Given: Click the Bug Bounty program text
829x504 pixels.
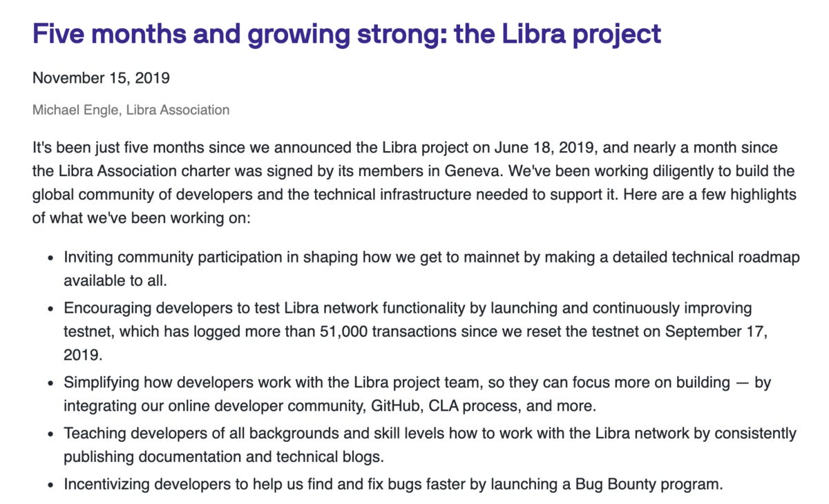Looking at the screenshot, I should pyautogui.click(x=649, y=485).
